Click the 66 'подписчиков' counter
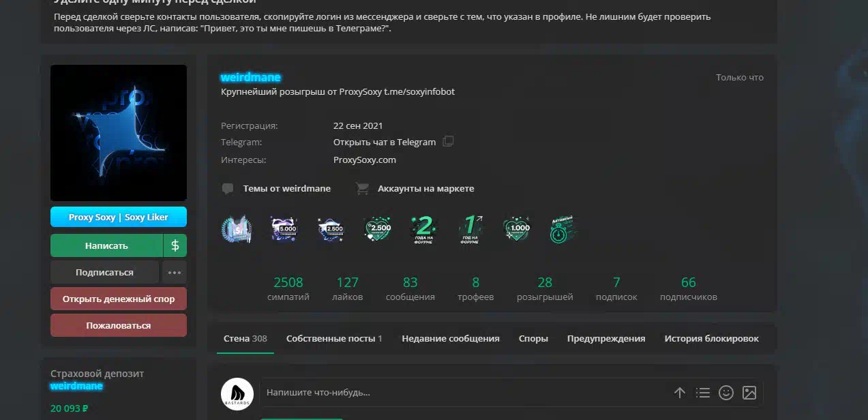The image size is (868, 420). tap(689, 288)
